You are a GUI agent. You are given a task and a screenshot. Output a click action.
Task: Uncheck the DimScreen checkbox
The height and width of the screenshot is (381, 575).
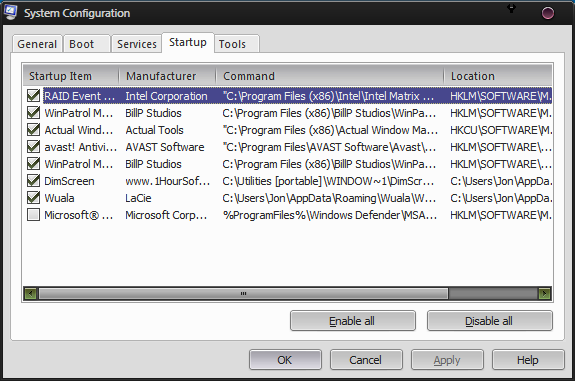pyautogui.click(x=33, y=181)
